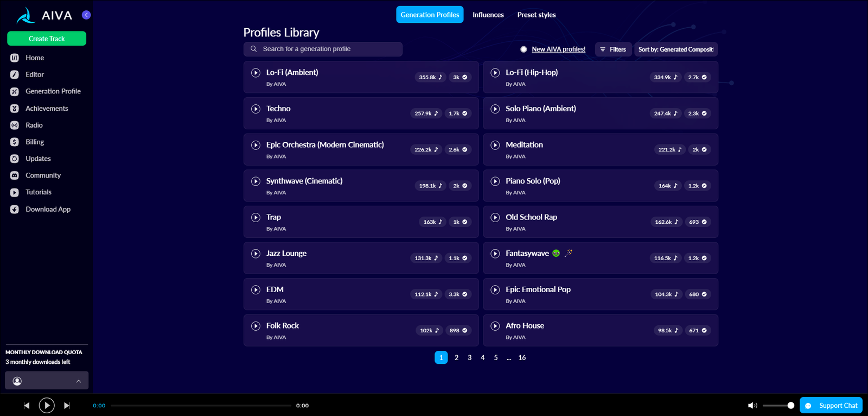This screenshot has height=416, width=868.
Task: Click the 355.8k compositions badge on Lo-Fi (Ambient)
Action: tap(430, 77)
